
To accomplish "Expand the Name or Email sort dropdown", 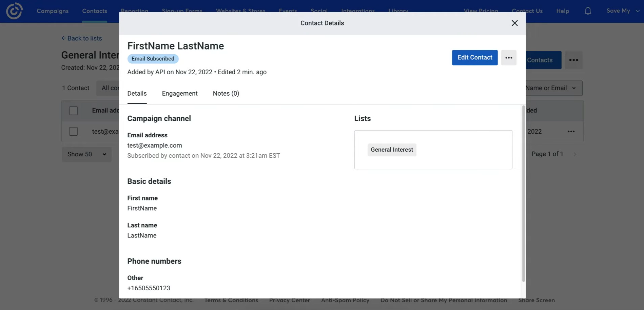I will (x=552, y=88).
